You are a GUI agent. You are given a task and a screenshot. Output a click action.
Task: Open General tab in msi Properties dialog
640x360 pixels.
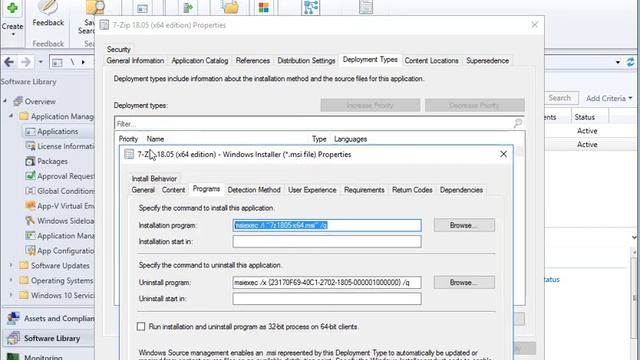coord(143,190)
